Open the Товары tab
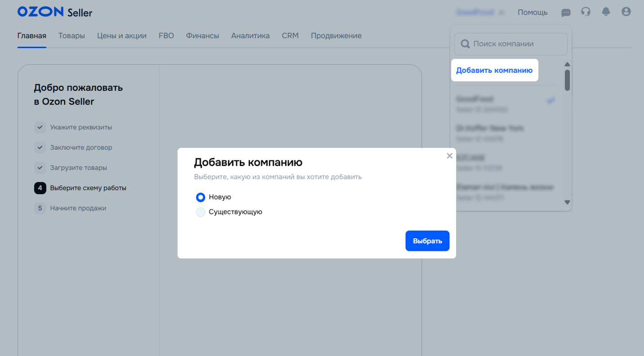Viewport: 644px width, 356px height. 71,36
